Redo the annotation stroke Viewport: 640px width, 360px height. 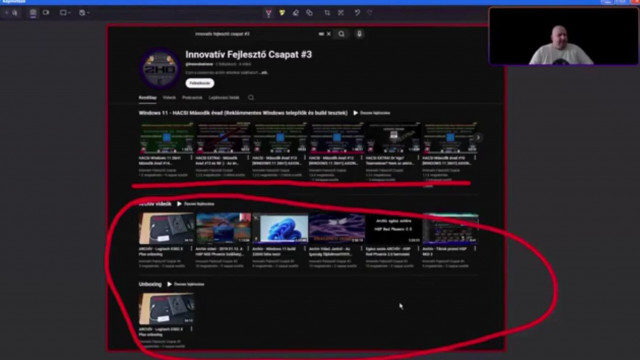[369, 13]
